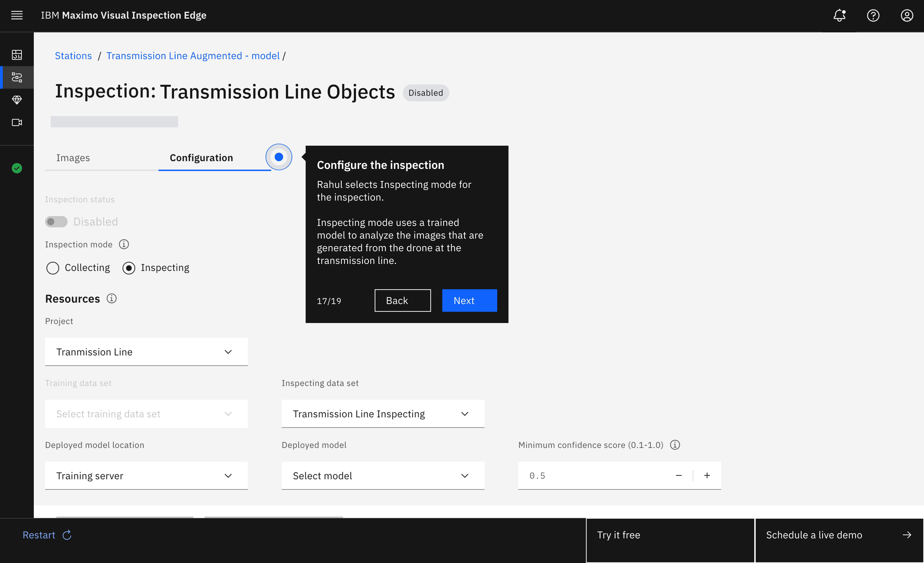
Task: Click the help question mark icon
Action: (873, 15)
